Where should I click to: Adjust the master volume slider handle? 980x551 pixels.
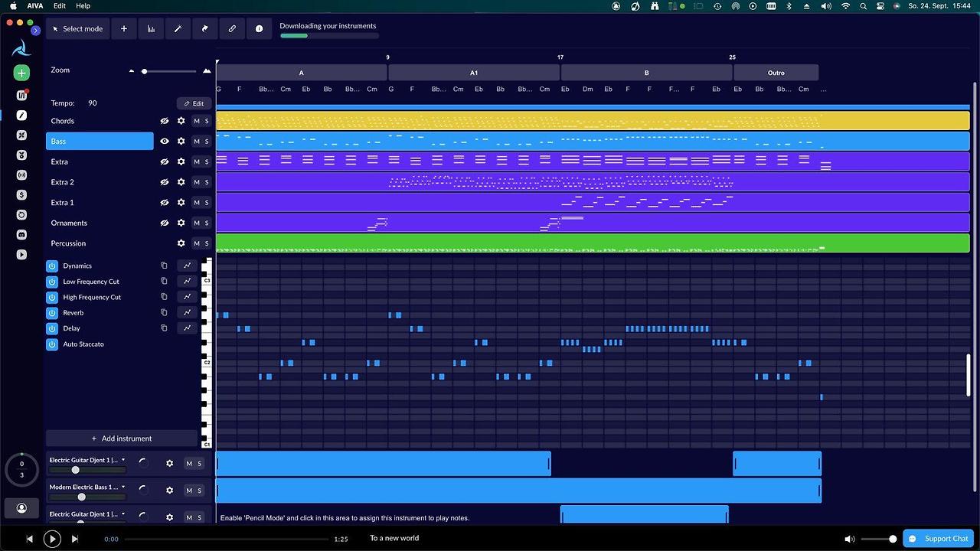tap(893, 539)
